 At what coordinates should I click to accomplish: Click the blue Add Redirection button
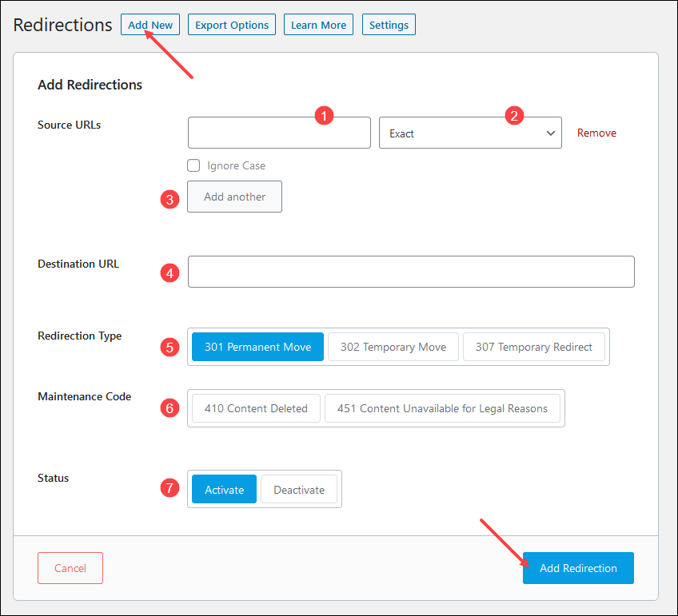578,568
